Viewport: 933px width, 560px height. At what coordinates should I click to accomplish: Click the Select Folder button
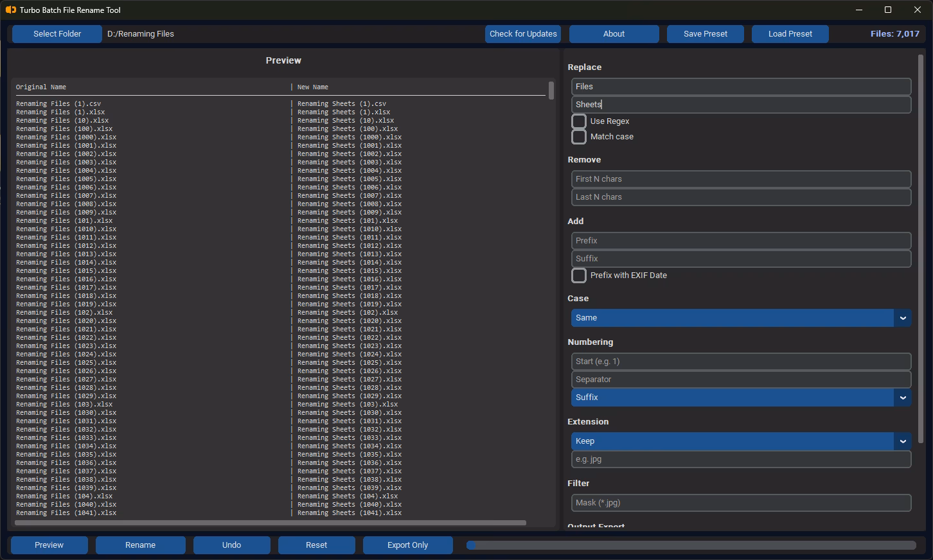click(x=57, y=34)
